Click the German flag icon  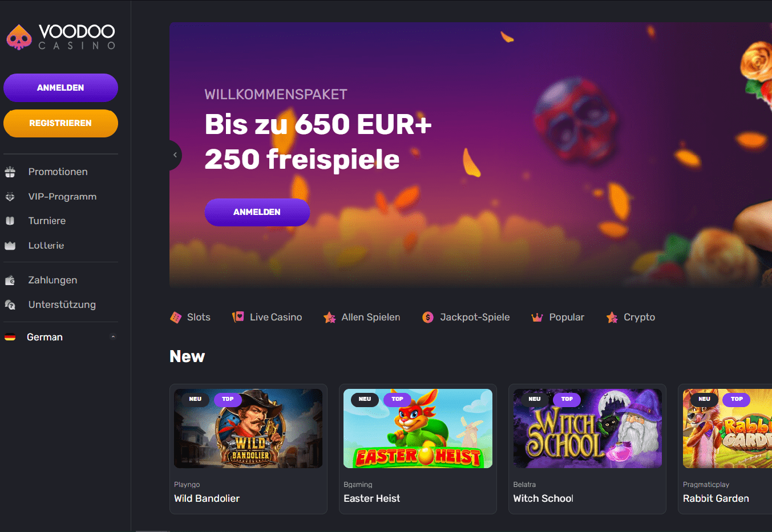click(x=10, y=337)
